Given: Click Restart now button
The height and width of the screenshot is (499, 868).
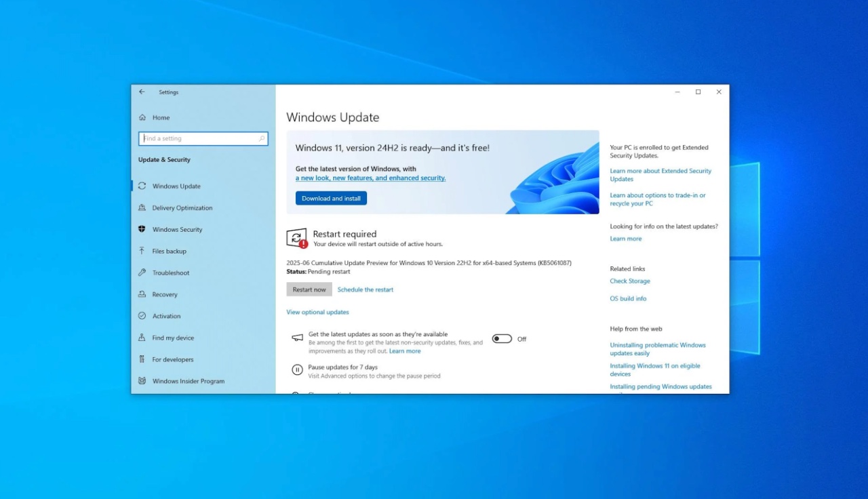Looking at the screenshot, I should click(309, 290).
